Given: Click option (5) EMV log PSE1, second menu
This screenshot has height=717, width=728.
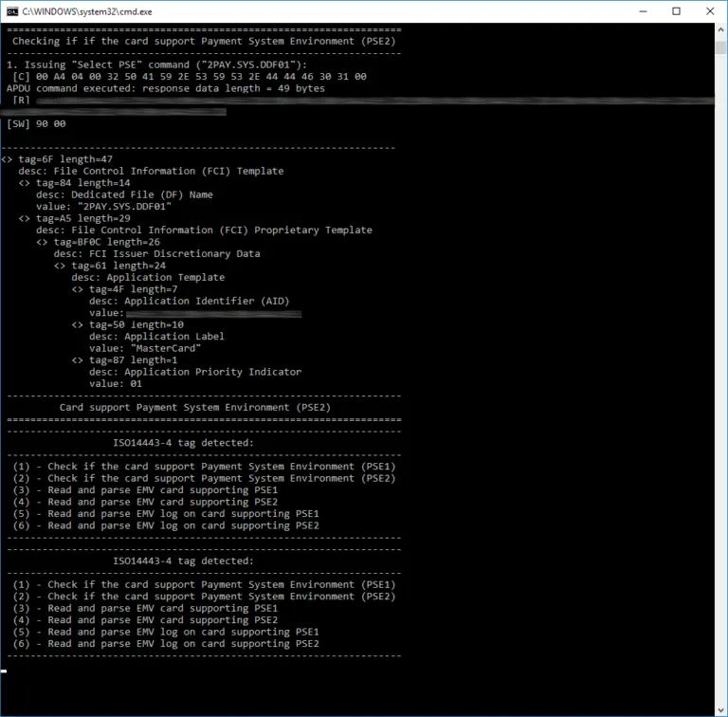Looking at the screenshot, I should [x=166, y=632].
